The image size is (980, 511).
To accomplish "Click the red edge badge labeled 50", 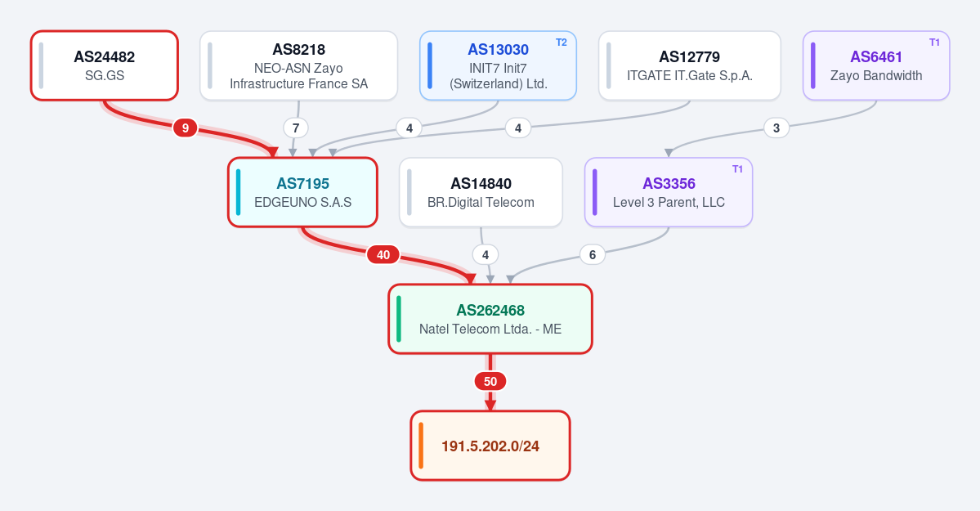I will (x=490, y=382).
